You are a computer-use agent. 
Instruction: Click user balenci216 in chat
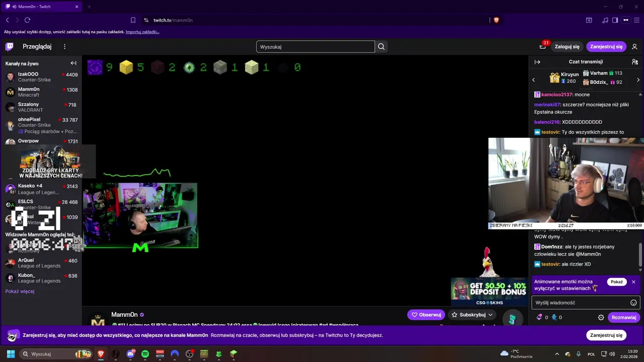(547, 122)
